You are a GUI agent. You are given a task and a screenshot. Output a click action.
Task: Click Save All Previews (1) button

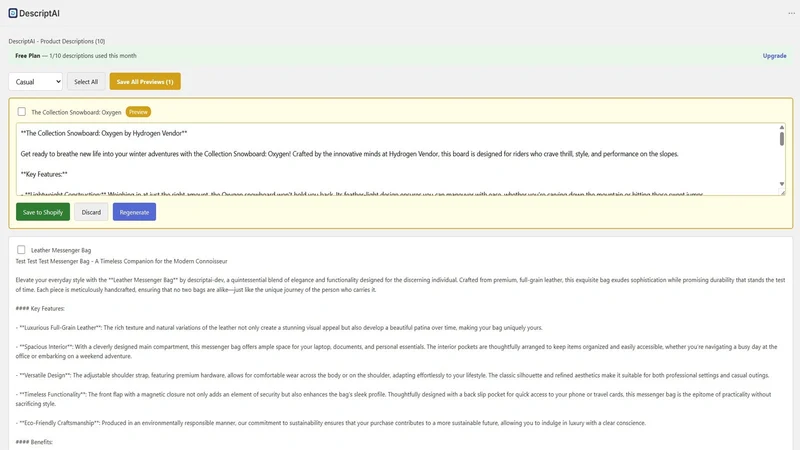[145, 82]
